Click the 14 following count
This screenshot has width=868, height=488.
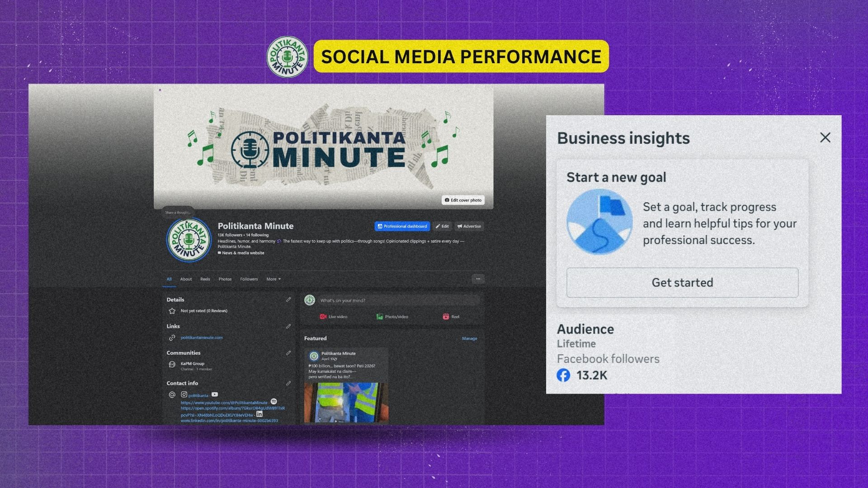257,235
